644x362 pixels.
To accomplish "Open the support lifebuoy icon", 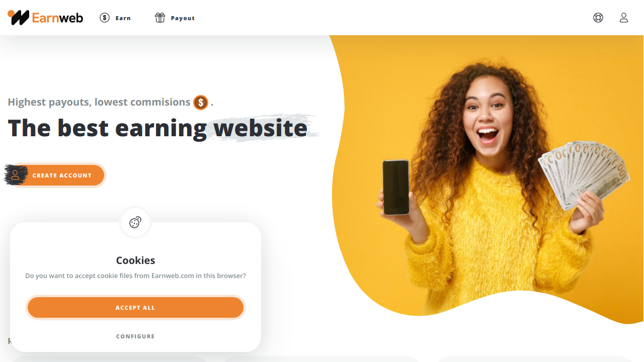I will coord(598,18).
